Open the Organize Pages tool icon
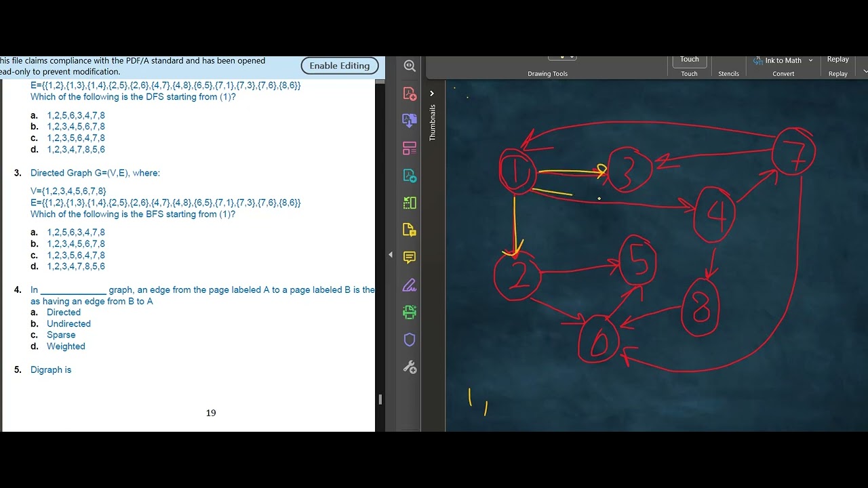 pyautogui.click(x=410, y=148)
